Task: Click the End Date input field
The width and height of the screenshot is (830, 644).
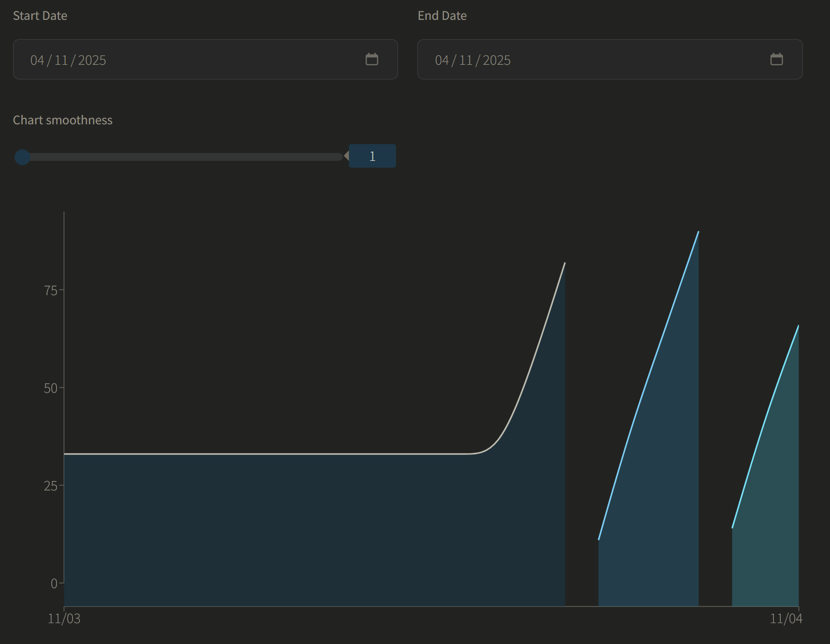Action: (x=610, y=60)
